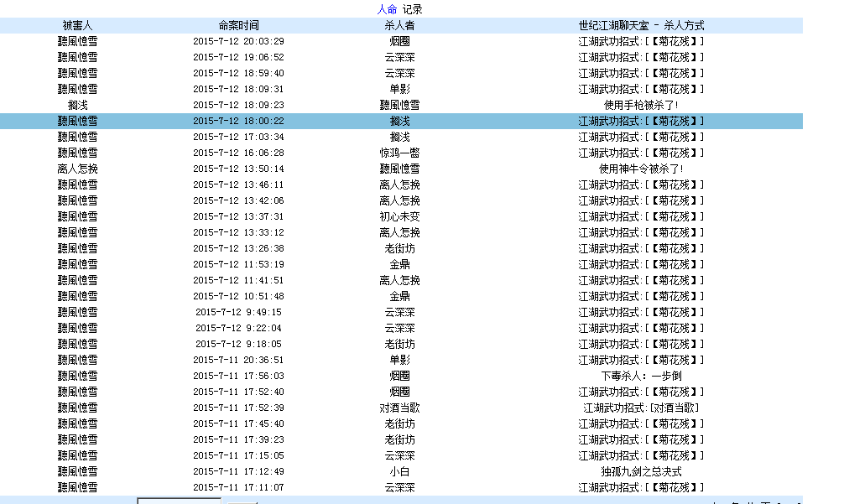Click killer 聽風憶雪 in the 13:50:14 row

click(399, 169)
